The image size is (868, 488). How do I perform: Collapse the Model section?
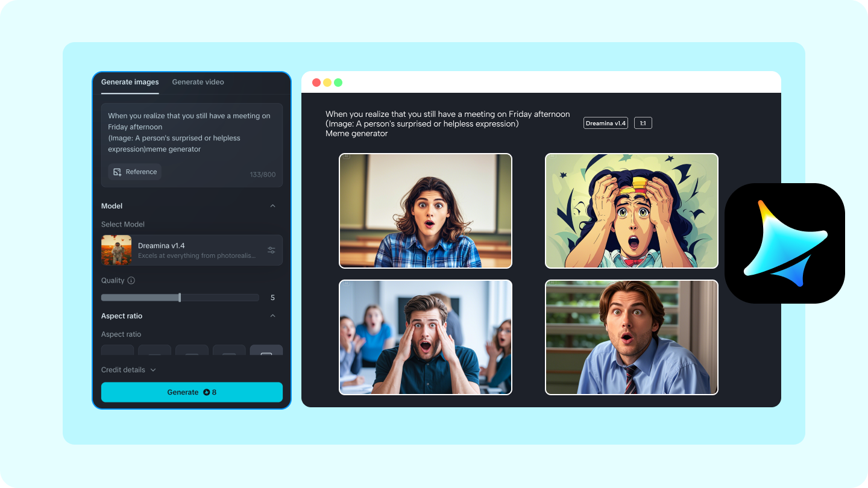[x=273, y=205]
